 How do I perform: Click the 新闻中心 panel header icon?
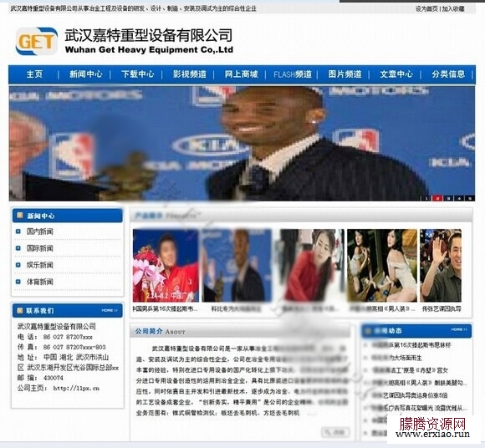pyautogui.click(x=20, y=215)
